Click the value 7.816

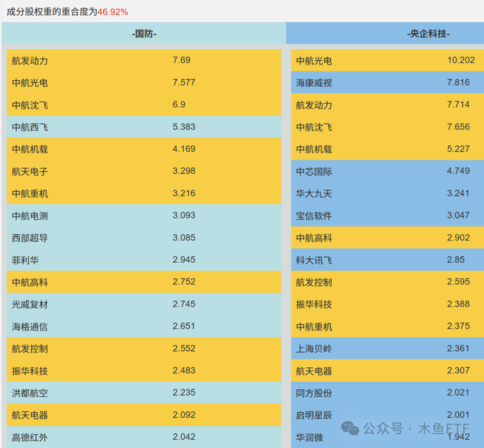point(458,82)
